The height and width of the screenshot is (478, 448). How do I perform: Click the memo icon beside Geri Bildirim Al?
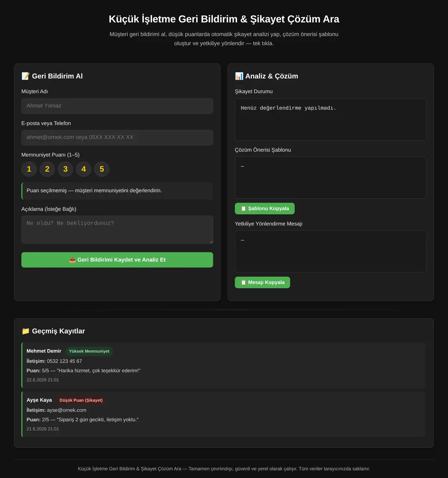[x=25, y=76]
